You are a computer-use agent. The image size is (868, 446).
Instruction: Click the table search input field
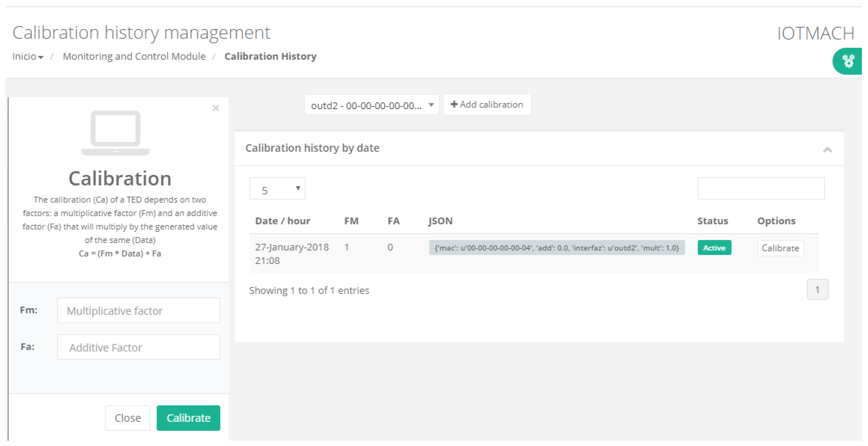[x=761, y=189]
